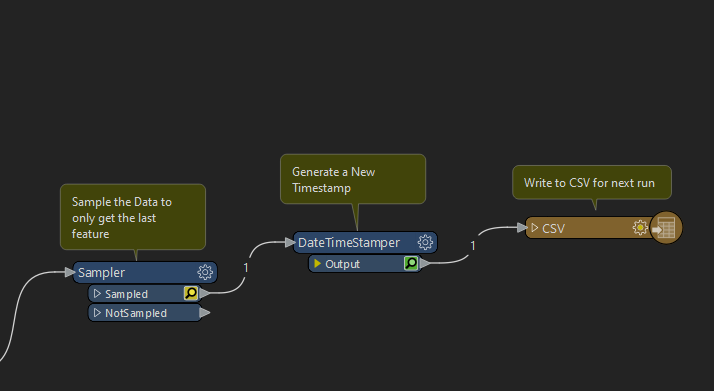Image resolution: width=714 pixels, height=391 pixels.
Task: Expand the DateTimeStamper Output port attributes
Action: [317, 264]
